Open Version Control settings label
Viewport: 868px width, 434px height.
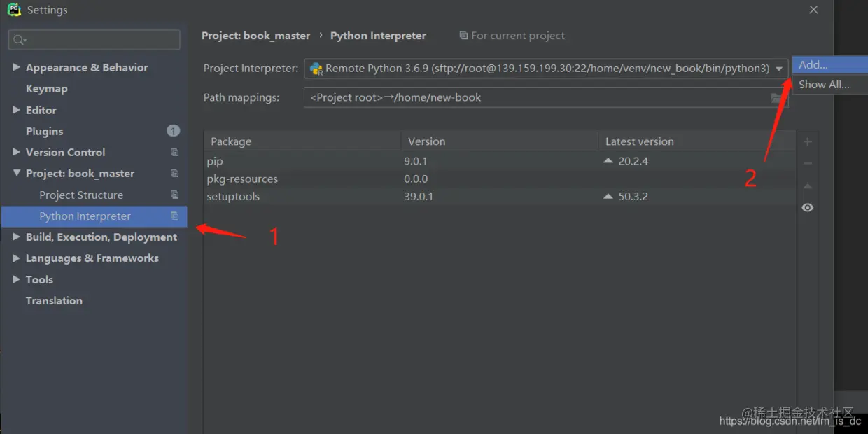click(65, 153)
